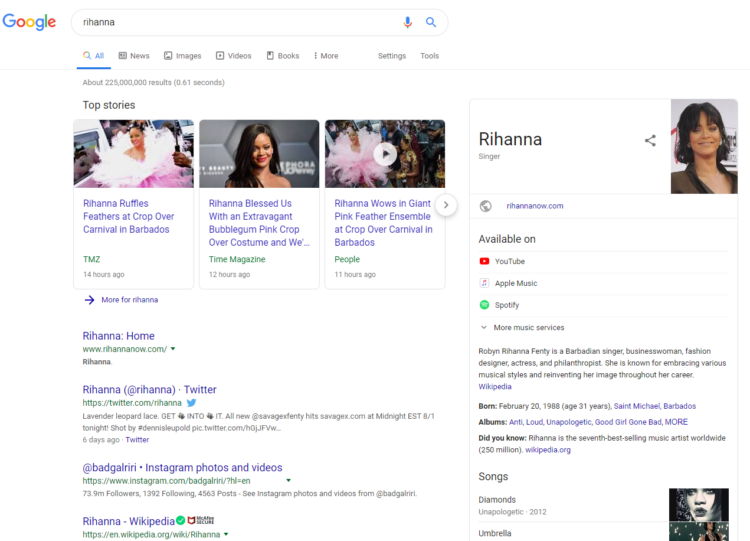
Task: Click About 225,000,000 results text
Action: [154, 82]
